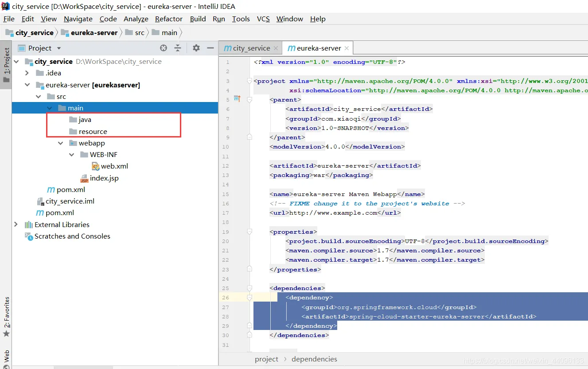Fold the dependency block at line 26
Image resolution: width=588 pixels, height=369 pixels.
coord(249,298)
